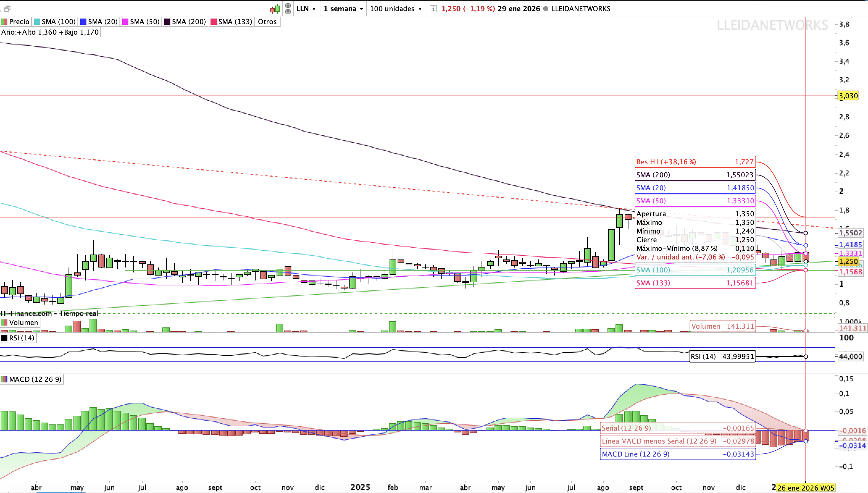Click the 'Señal (12 26 9)' value box
Viewport: 868px width, 493px height.
point(678,428)
